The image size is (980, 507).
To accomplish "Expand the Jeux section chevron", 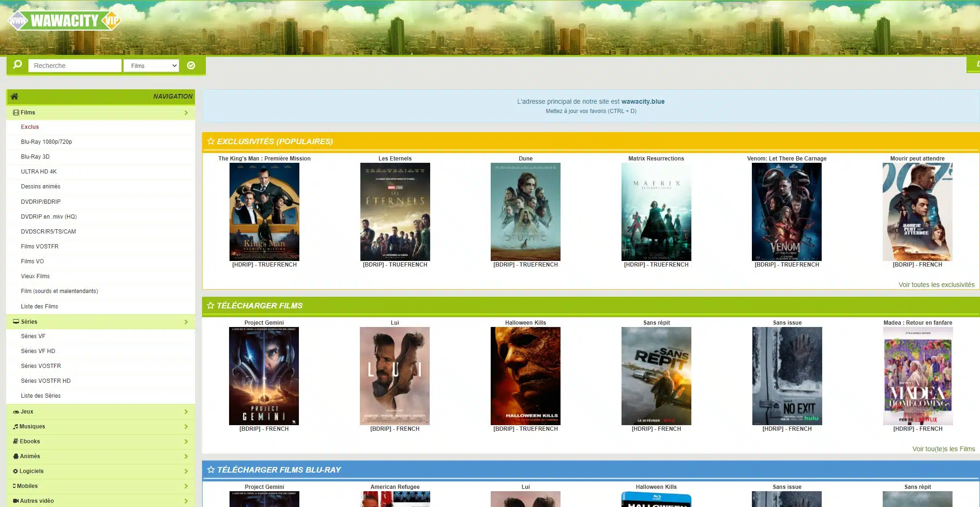I will coord(186,412).
